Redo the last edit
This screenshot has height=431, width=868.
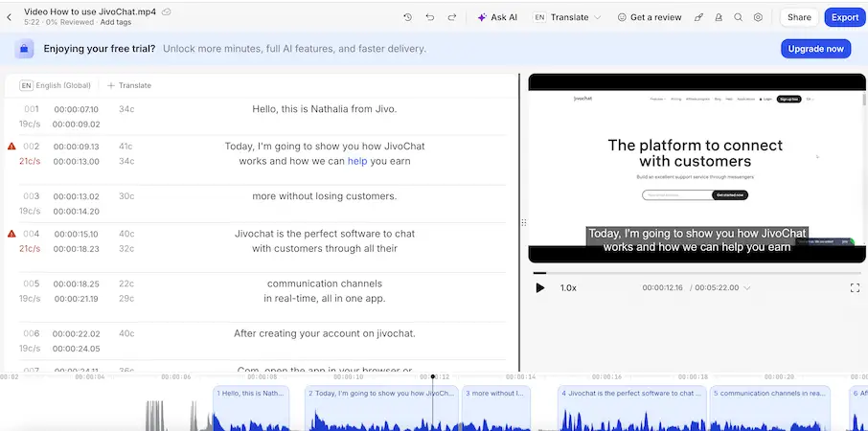451,17
